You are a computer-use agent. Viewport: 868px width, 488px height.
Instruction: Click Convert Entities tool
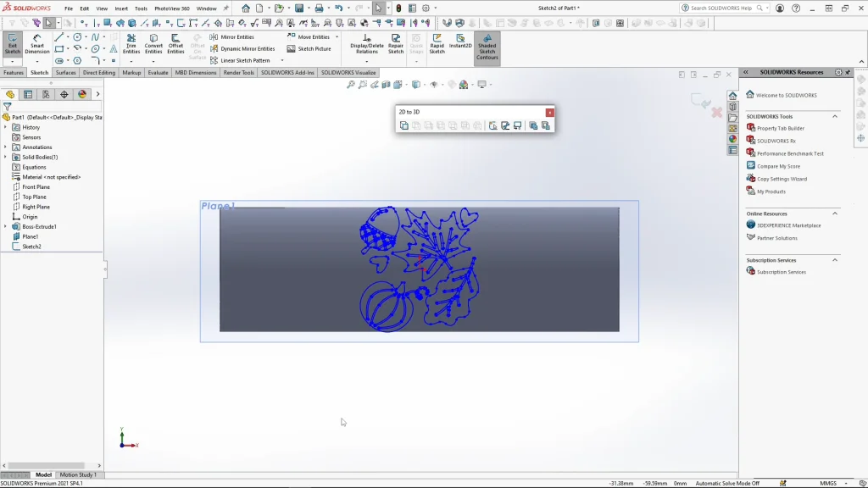point(153,44)
